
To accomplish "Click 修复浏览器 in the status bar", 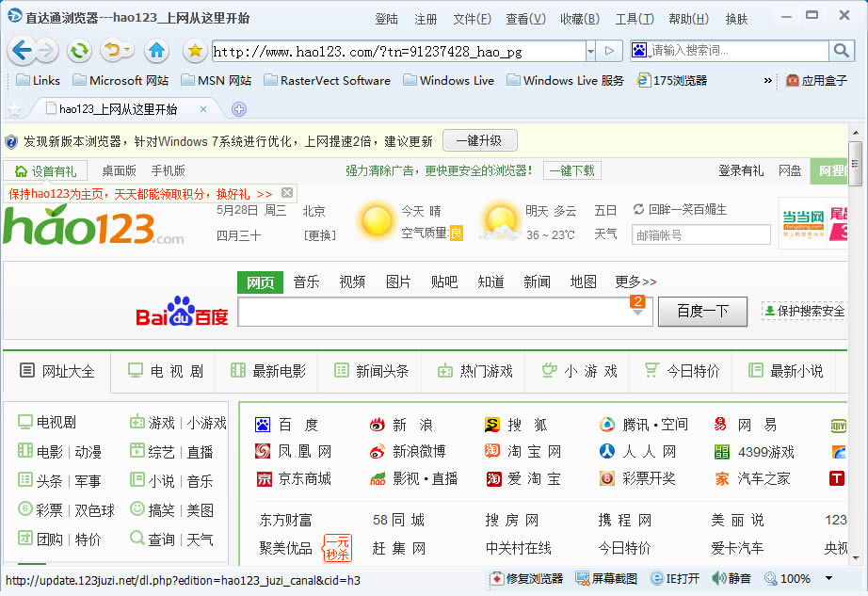I will point(527,579).
